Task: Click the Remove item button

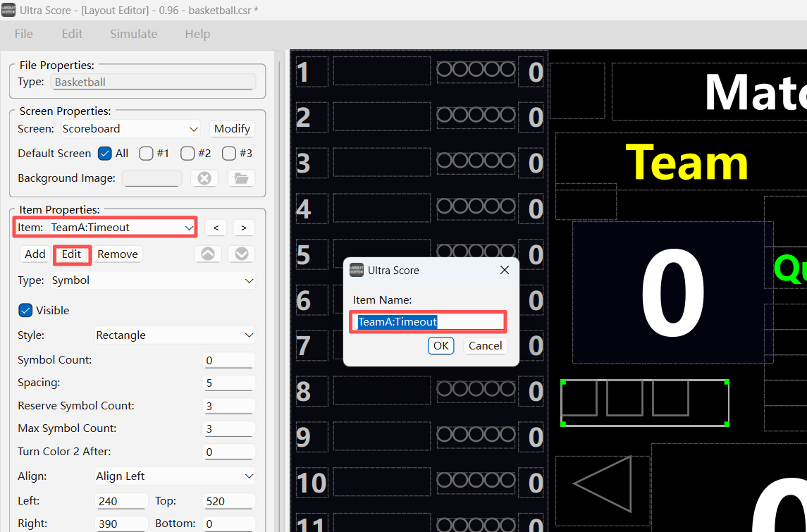Action: 118,254
